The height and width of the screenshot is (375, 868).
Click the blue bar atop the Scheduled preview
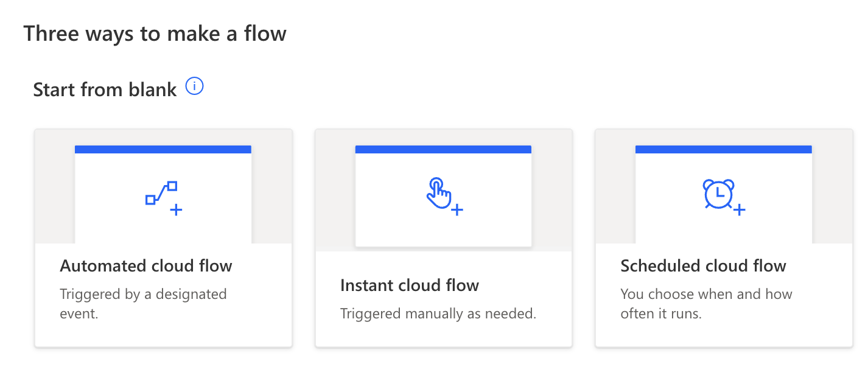pos(724,149)
